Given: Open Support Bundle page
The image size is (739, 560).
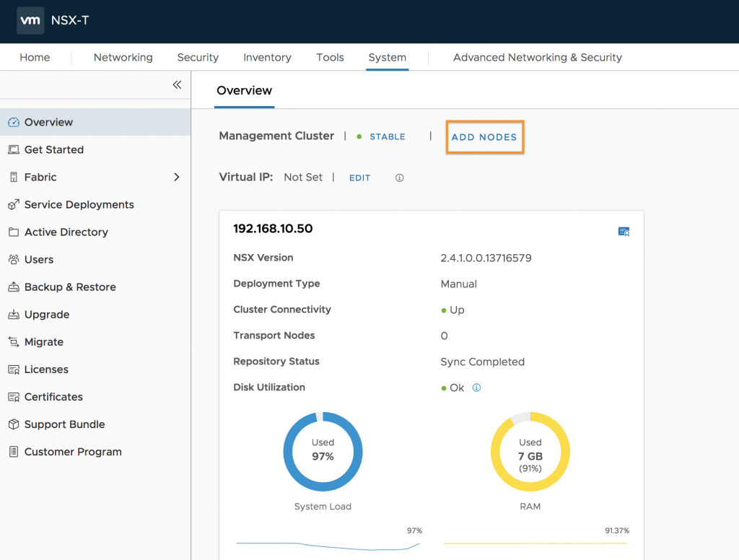Looking at the screenshot, I should point(95,424).
